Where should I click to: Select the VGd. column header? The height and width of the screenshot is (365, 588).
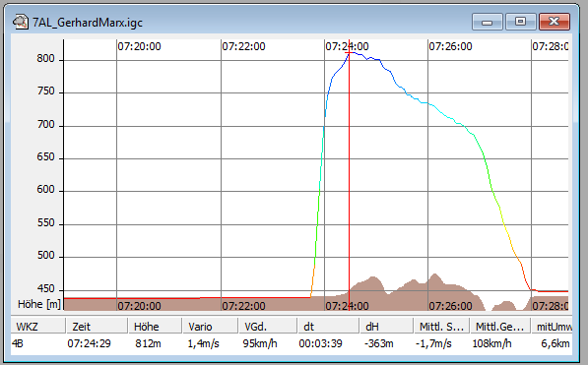point(268,327)
